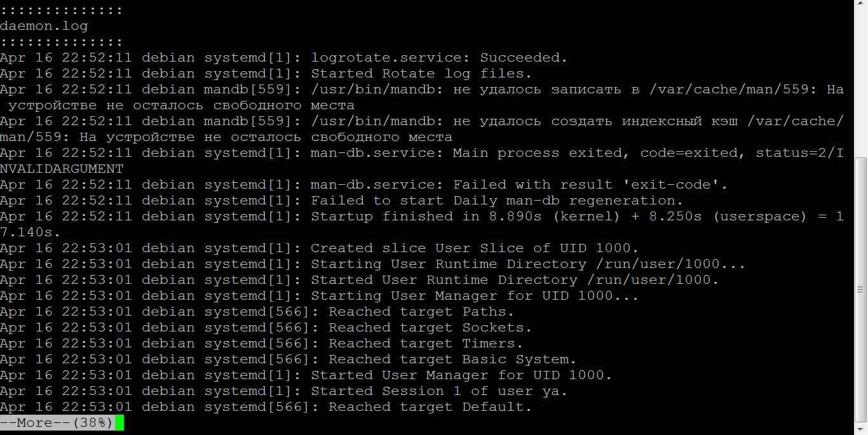Click the "Failed with result 'exit-code'" line
868x435 pixels.
[363, 185]
